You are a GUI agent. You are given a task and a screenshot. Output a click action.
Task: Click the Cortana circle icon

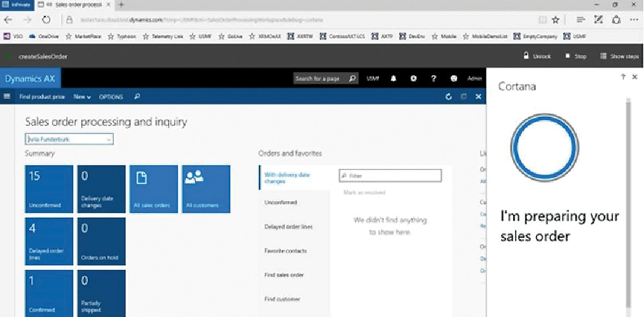(545, 147)
